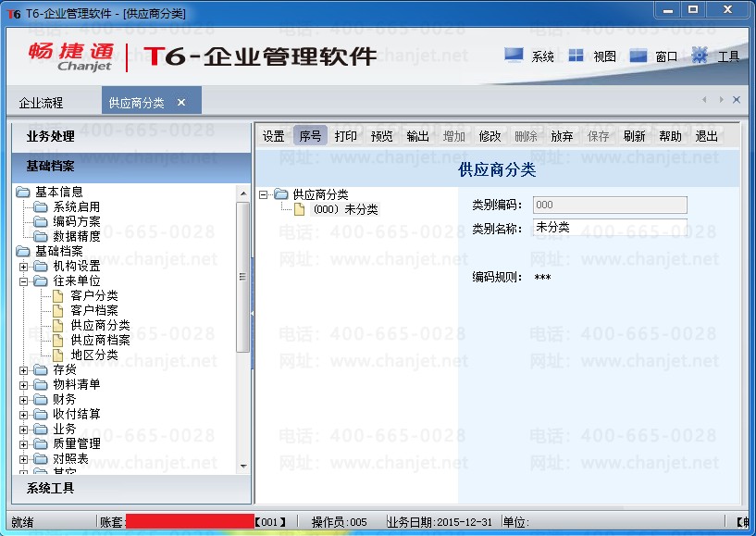Click the 编码方案 folder icon

pos(41,222)
